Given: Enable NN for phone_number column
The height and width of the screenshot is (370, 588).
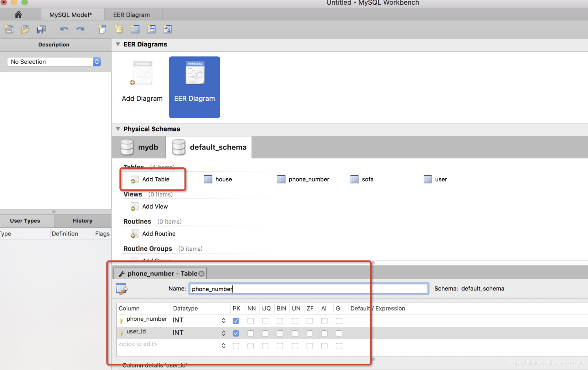Looking at the screenshot, I should [251, 321].
